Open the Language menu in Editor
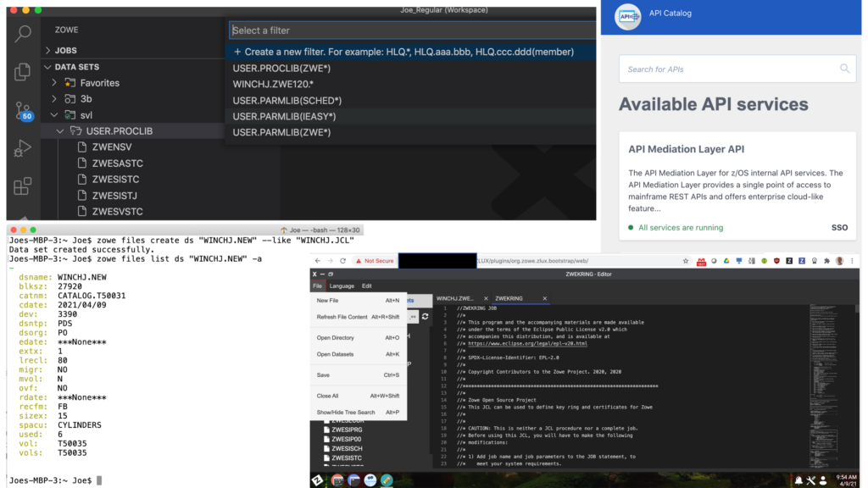Image resolution: width=868 pixels, height=488 pixels. [342, 286]
